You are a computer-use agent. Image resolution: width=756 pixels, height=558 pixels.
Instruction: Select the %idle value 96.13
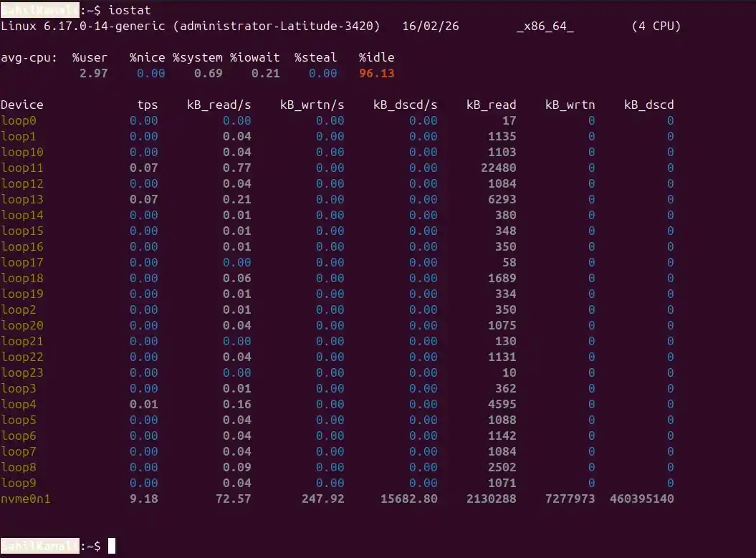[376, 73]
